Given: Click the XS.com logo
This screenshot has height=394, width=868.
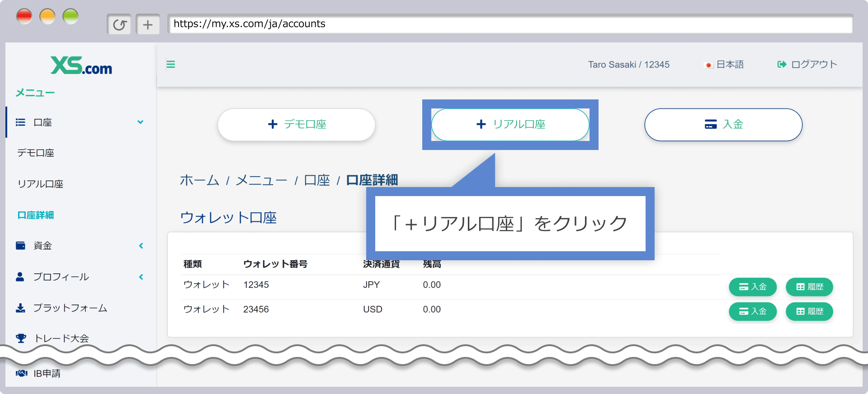Looking at the screenshot, I should pyautogui.click(x=81, y=66).
